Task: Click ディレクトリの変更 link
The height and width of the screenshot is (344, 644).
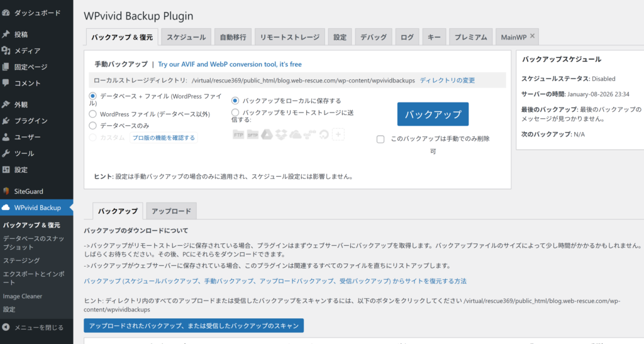Action: [x=447, y=80]
